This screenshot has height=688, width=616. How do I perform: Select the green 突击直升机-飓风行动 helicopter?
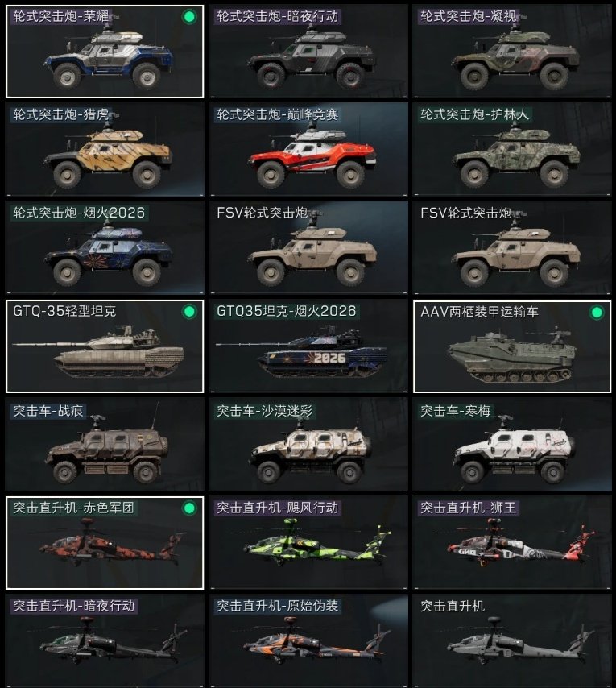[308, 543]
